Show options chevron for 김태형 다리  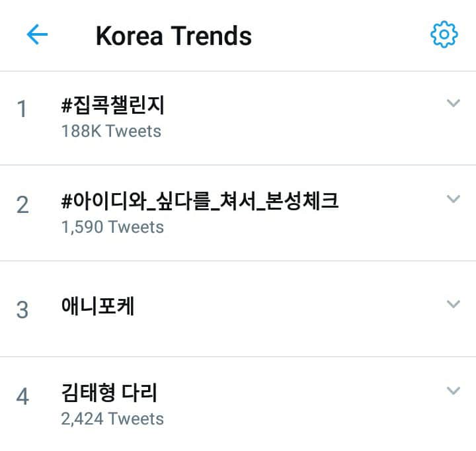(x=453, y=390)
